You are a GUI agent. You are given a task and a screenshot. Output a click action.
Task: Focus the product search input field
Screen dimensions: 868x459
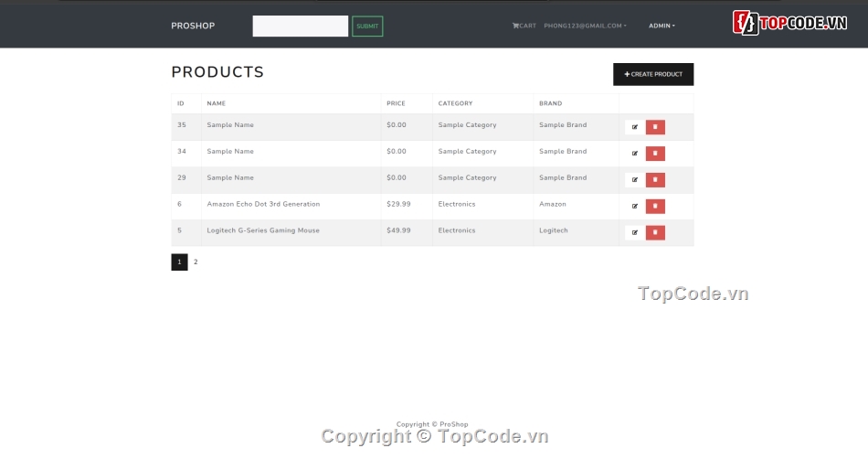300,27
